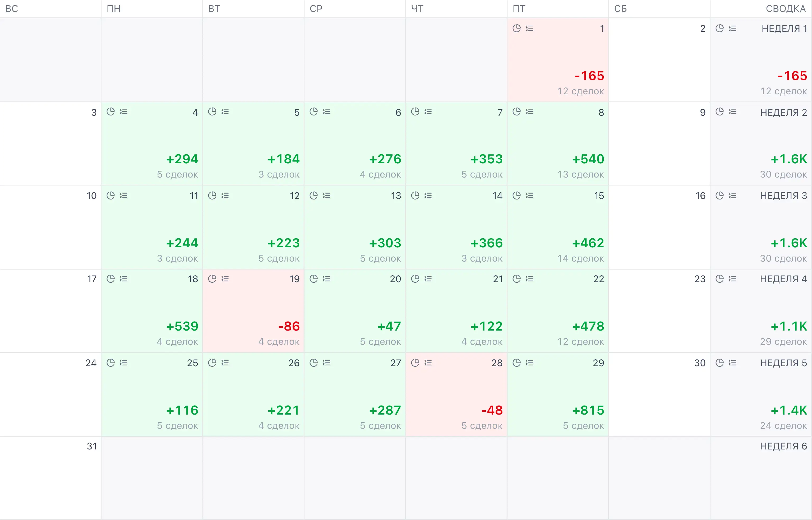Viewport: 812px width, 520px height.
Task: Select the ПТ weekday header
Action: 519,8
